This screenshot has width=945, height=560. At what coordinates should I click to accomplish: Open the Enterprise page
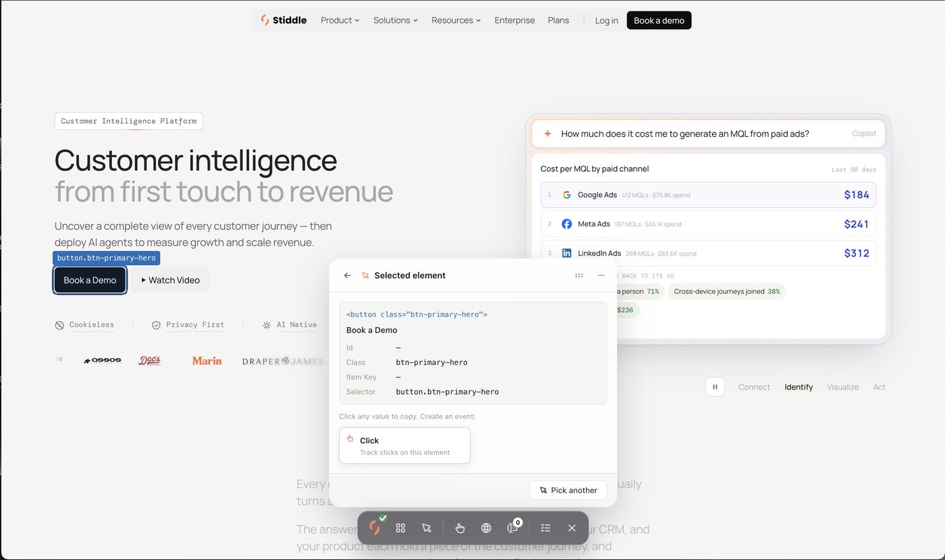pos(514,20)
